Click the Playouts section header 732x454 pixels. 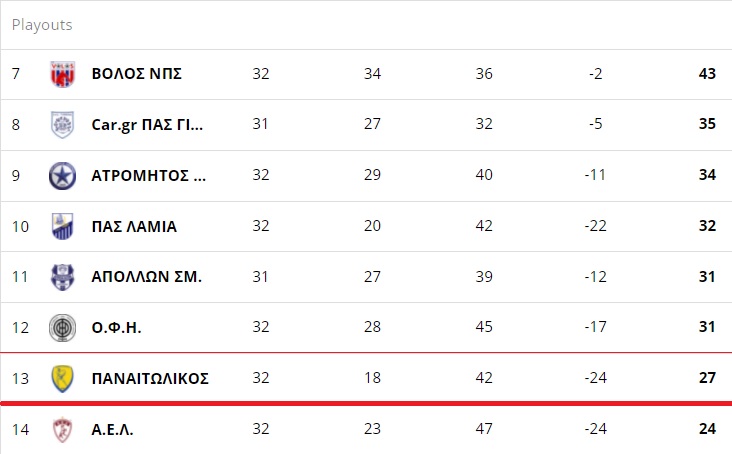[x=42, y=25]
